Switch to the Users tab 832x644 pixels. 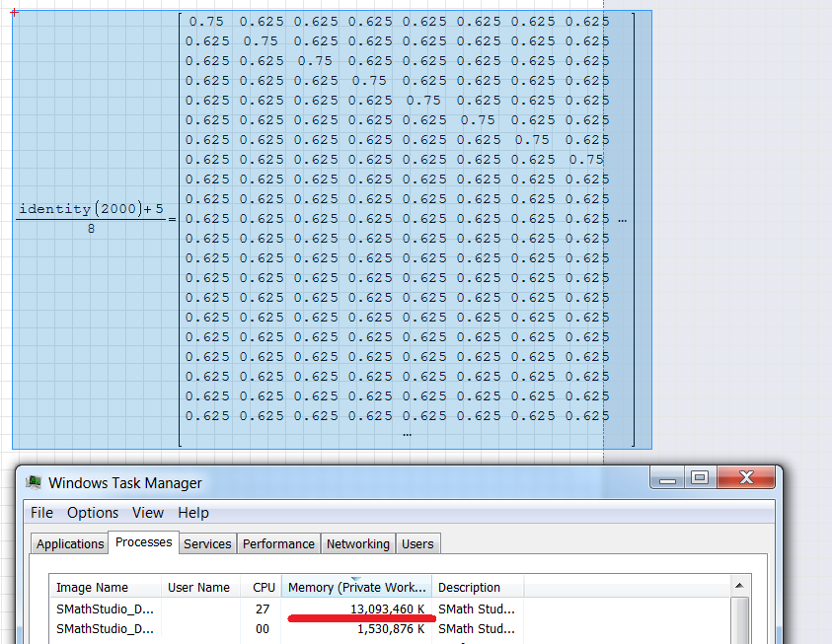pyautogui.click(x=417, y=543)
